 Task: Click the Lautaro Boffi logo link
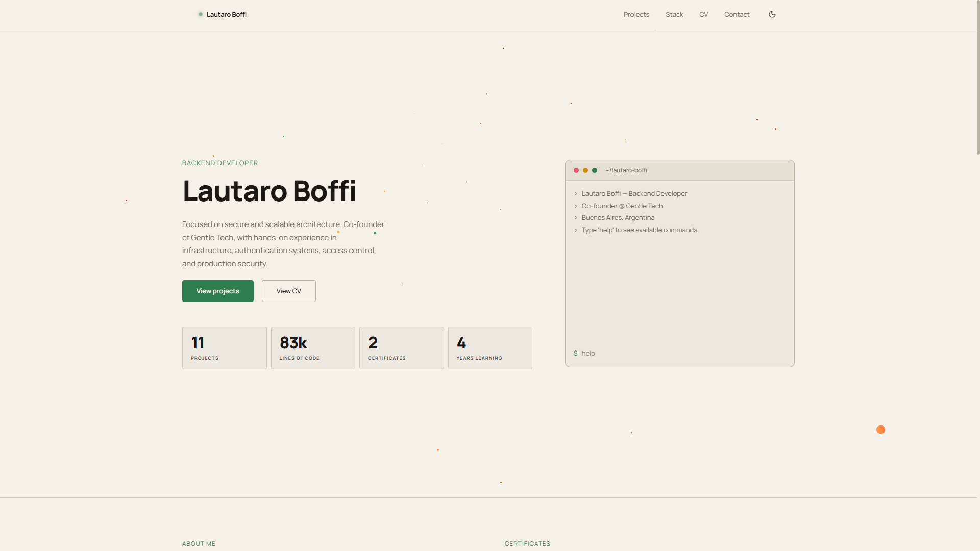tap(222, 14)
